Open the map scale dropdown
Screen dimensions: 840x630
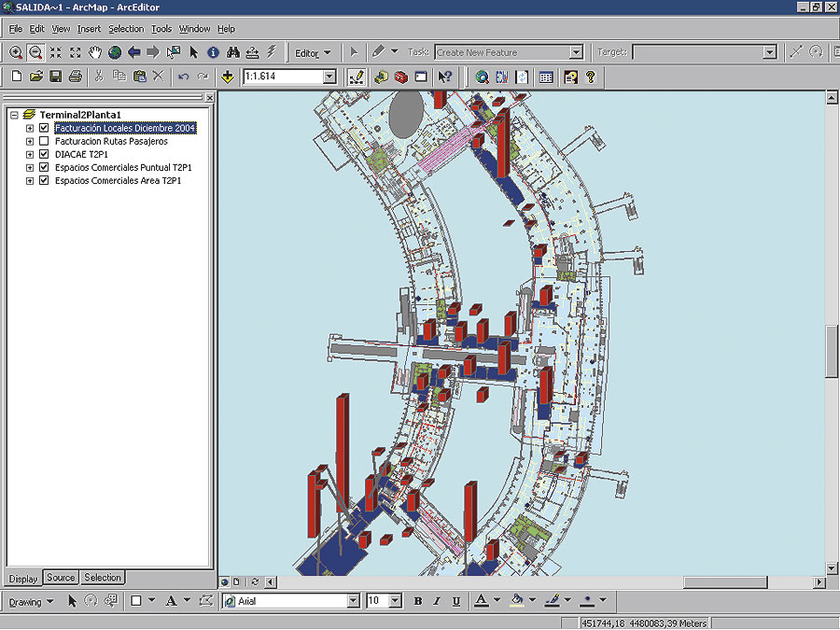[x=329, y=77]
